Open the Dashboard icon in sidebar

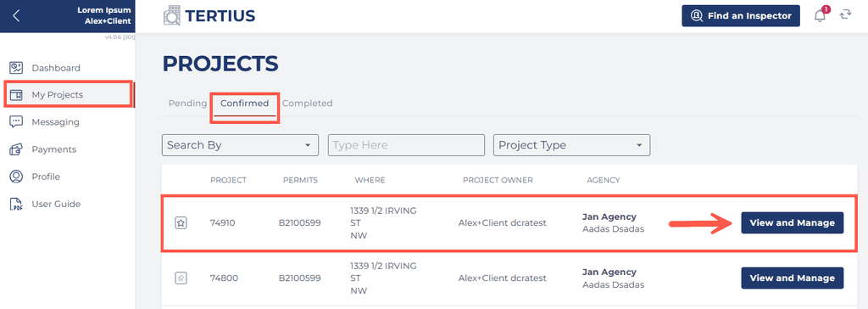(16, 68)
